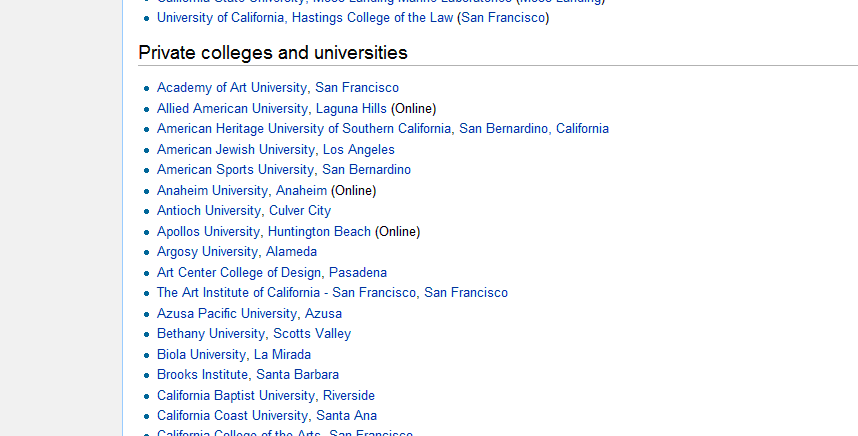858x436 pixels.
Task: Open Art Center College of Design
Action: (239, 273)
